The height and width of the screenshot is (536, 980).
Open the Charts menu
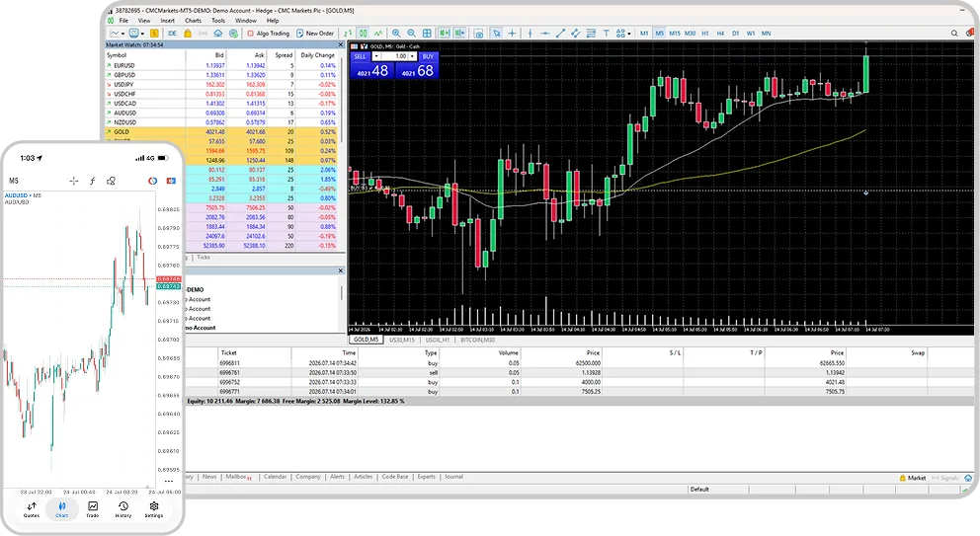pyautogui.click(x=193, y=21)
